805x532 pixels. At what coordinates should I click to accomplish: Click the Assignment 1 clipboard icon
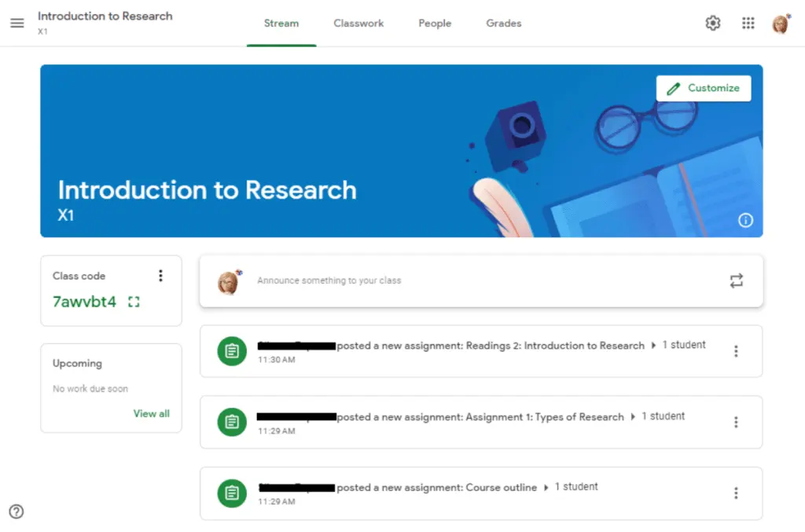pyautogui.click(x=232, y=422)
